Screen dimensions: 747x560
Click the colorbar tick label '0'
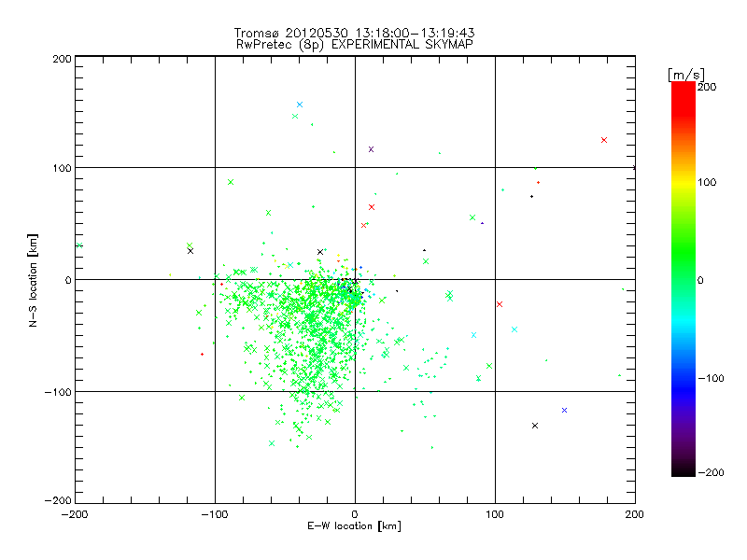700,280
